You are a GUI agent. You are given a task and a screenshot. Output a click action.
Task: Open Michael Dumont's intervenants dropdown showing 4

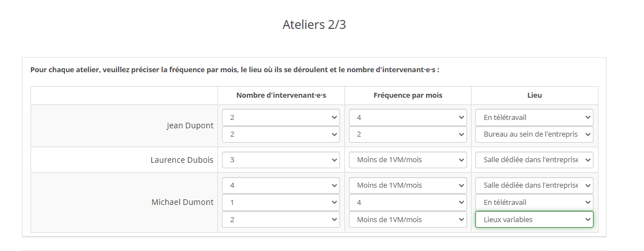tap(281, 185)
